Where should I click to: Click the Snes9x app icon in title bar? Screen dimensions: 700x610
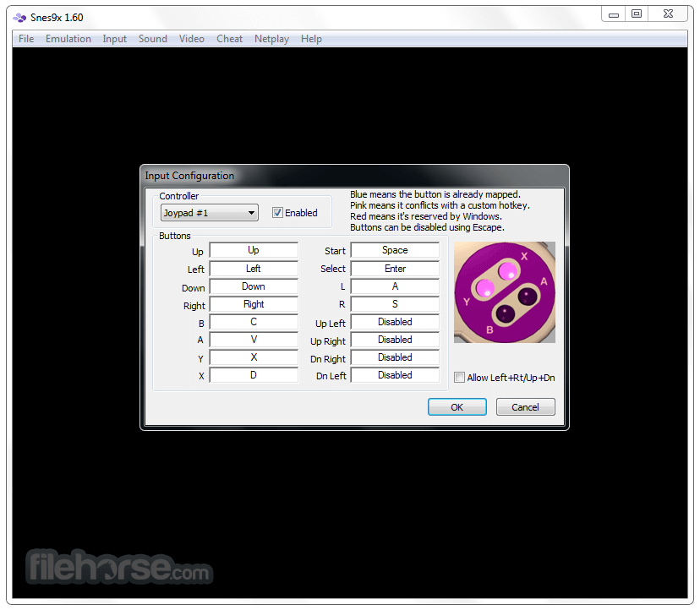(19, 18)
